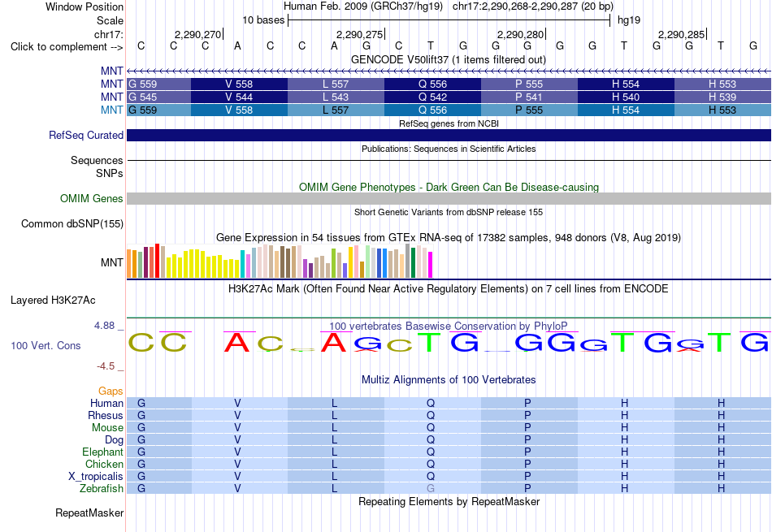Click the magenta last bar in GTEx chart

click(431, 265)
